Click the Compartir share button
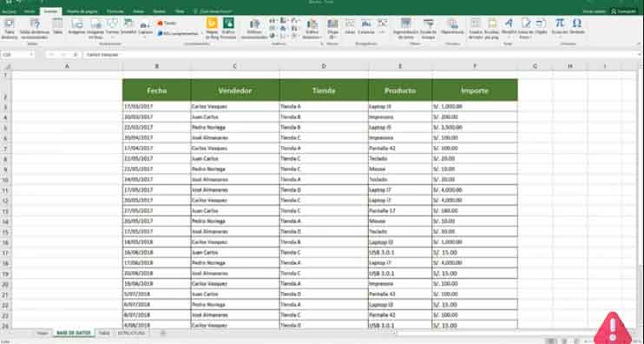The image size is (644, 344). [626, 11]
